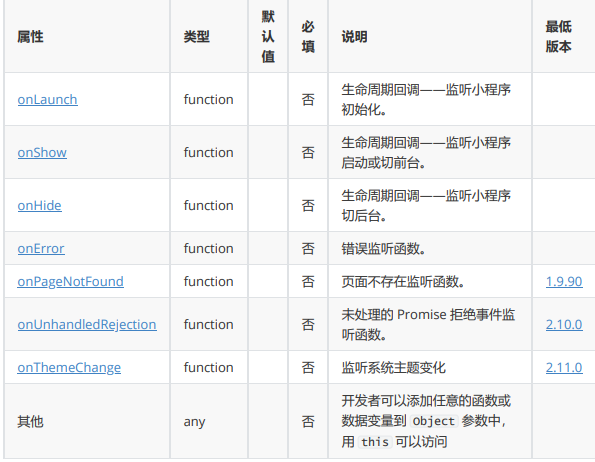595x462 pixels.
Task: Click the description mentioning 启动或切前台
Action: click(x=426, y=152)
